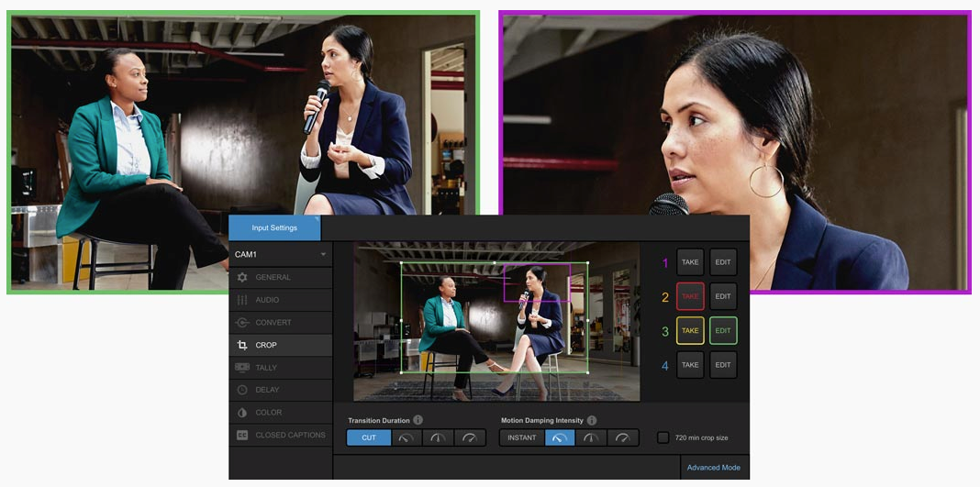Edit crop preset 4
This screenshot has height=487, width=980.
(723, 365)
